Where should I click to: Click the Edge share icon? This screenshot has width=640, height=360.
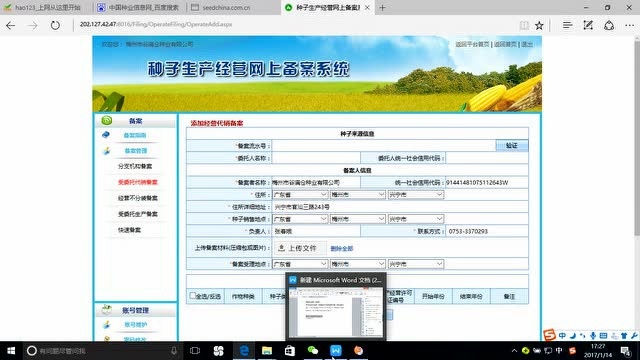coord(609,25)
